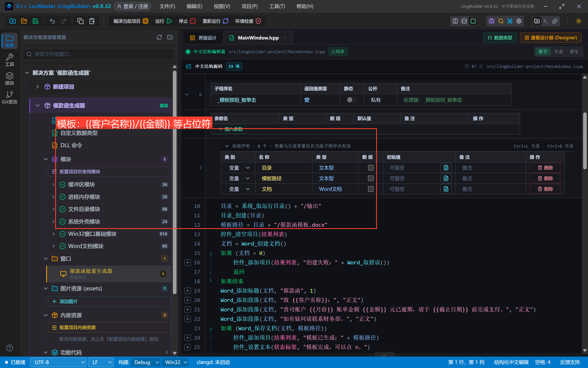Image resolution: width=588 pixels, height=368 pixels.
Task: Click the new project icon in toolbar
Action: [x=12, y=21]
